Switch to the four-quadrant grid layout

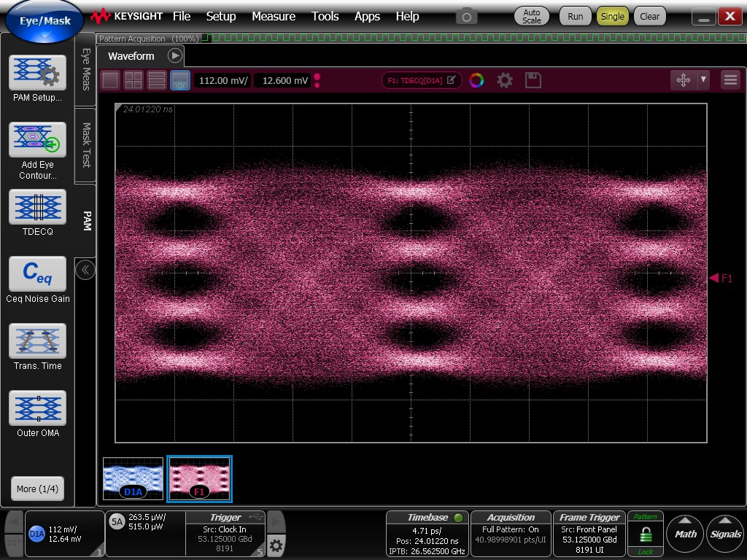(x=133, y=80)
